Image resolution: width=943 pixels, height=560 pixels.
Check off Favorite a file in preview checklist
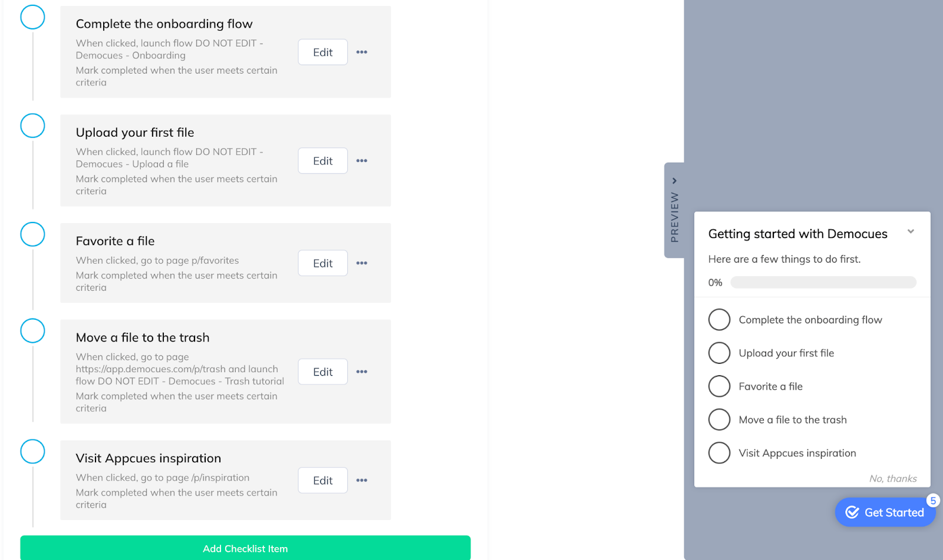coord(719,386)
